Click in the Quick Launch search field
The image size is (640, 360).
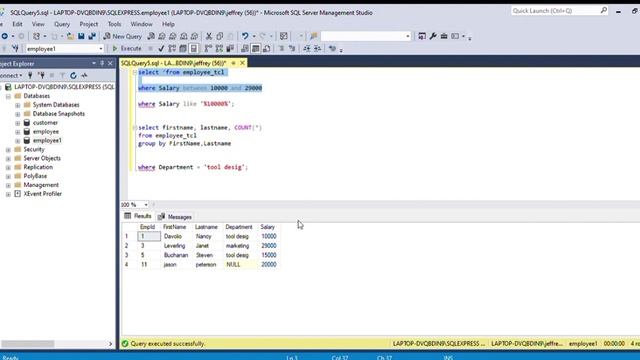pyautogui.click(x=555, y=11)
